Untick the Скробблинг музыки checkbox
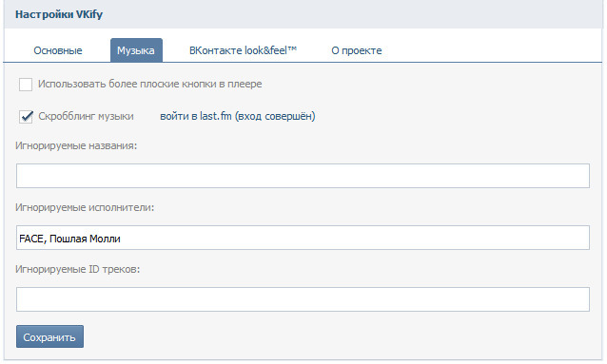The image size is (607, 364). 26,117
